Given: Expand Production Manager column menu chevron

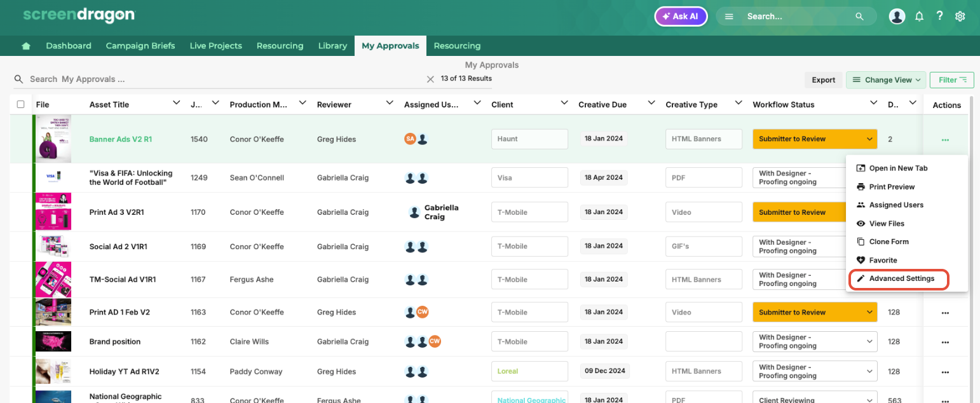Looking at the screenshot, I should [303, 103].
